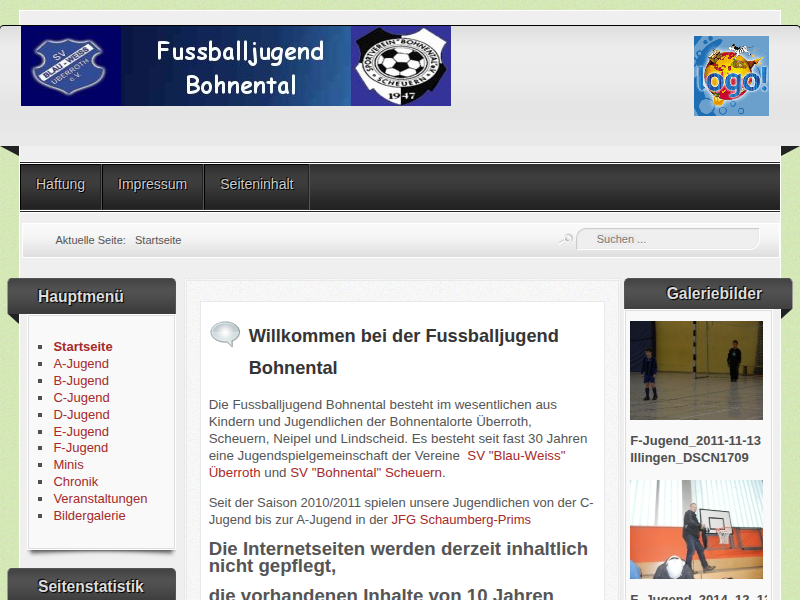Open the colorful logo! icon in header
Viewport: 800px width, 600px height.
click(731, 76)
